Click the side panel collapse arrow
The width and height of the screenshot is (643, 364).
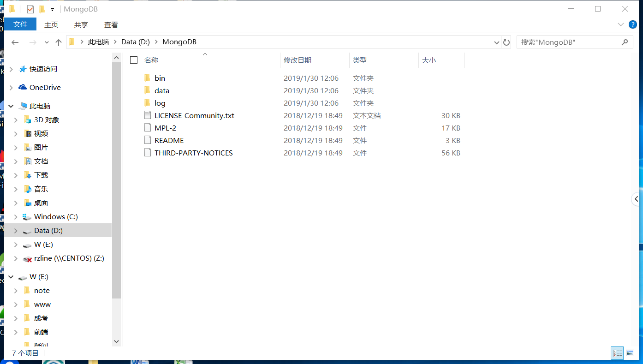point(636,199)
